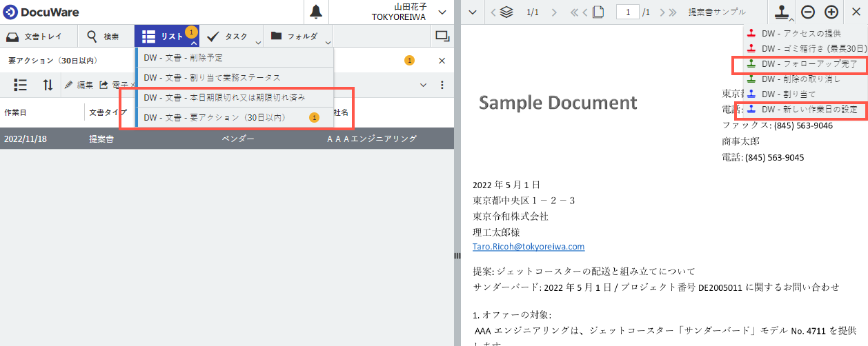Choose DW - 文書 - 割り当て業務ステータス list
This screenshot has width=868, height=346.
(235, 77)
